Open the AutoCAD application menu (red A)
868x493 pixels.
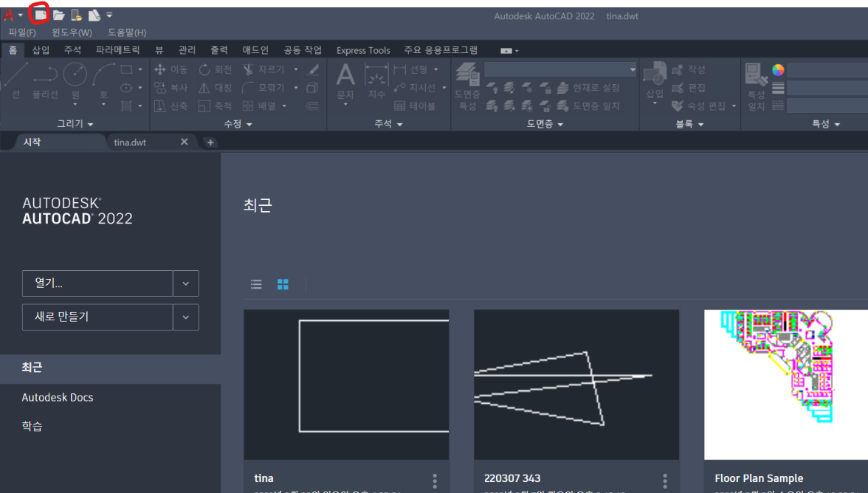coord(8,15)
